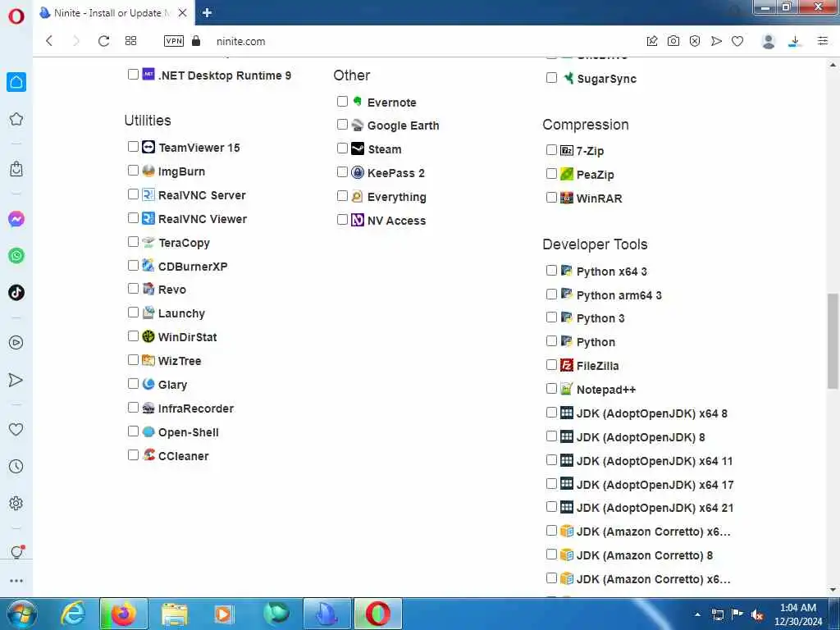840x630 pixels.
Task: Click the taskbar volume speaker icon
Action: click(757, 614)
